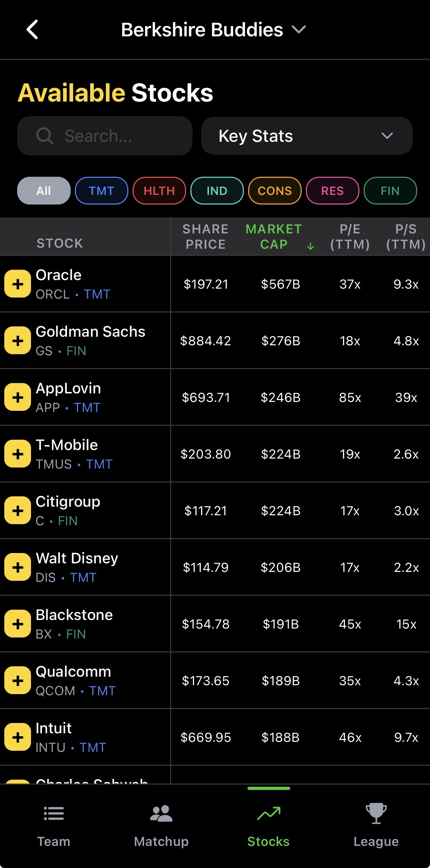This screenshot has height=868, width=430.
Task: Click the stock search field
Action: coord(104,136)
